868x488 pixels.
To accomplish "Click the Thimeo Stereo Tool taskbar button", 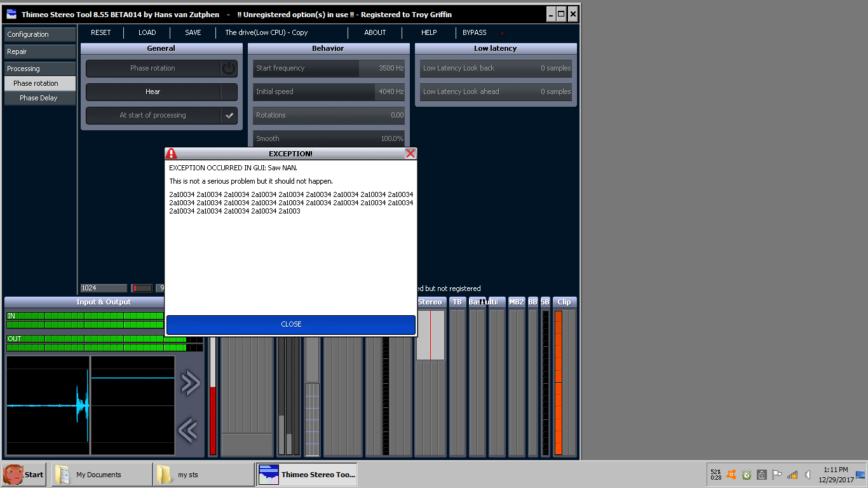I will coord(308,475).
